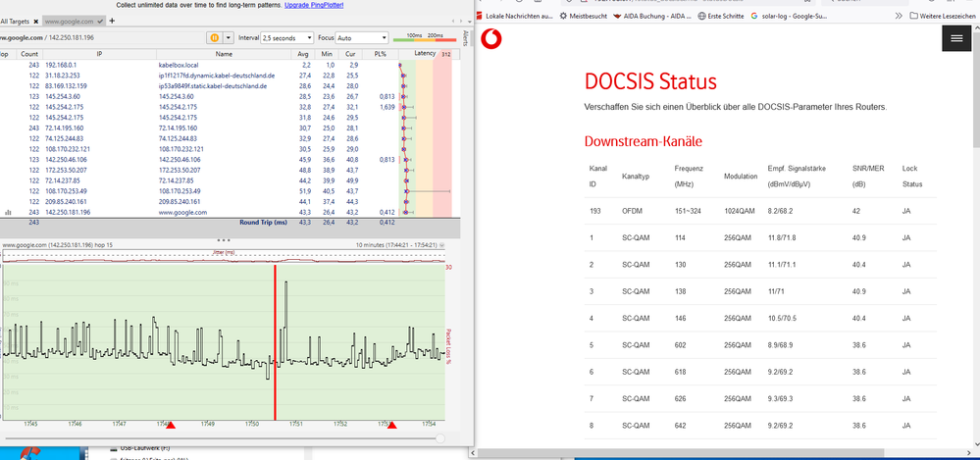Click the SNR/MER column header

click(x=869, y=177)
